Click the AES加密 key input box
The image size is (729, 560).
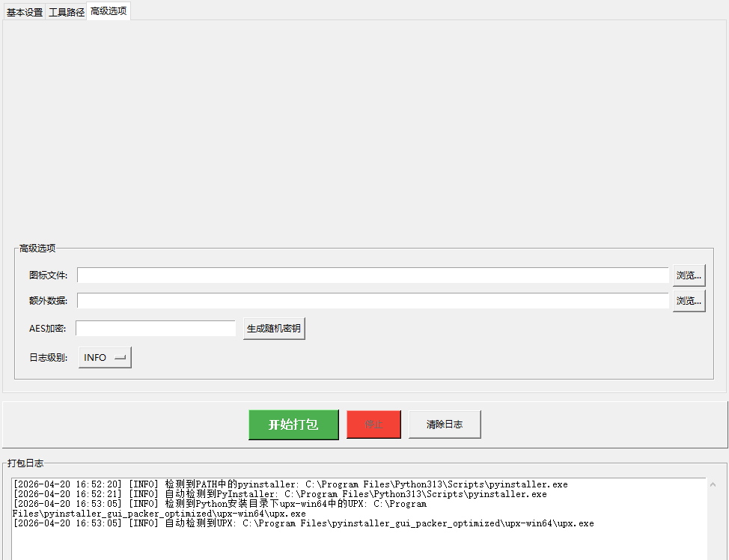(x=156, y=329)
